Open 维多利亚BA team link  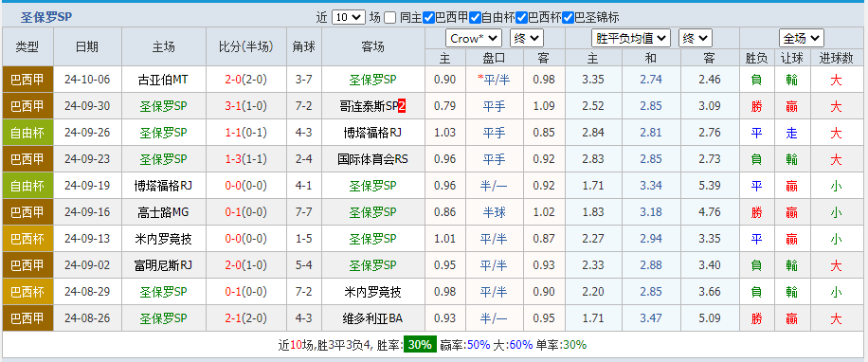coord(373,318)
